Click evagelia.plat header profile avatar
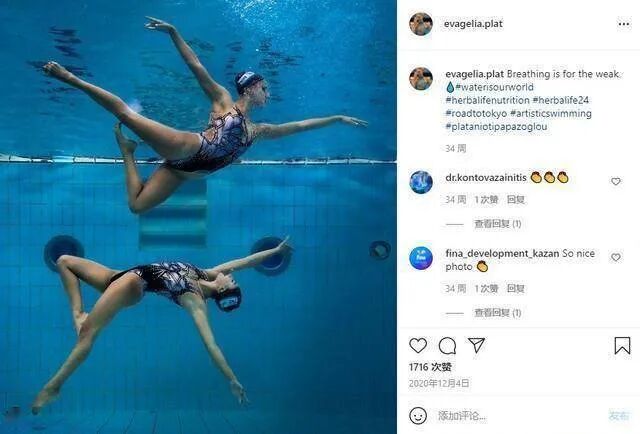This screenshot has height=434, width=640. coord(421,24)
